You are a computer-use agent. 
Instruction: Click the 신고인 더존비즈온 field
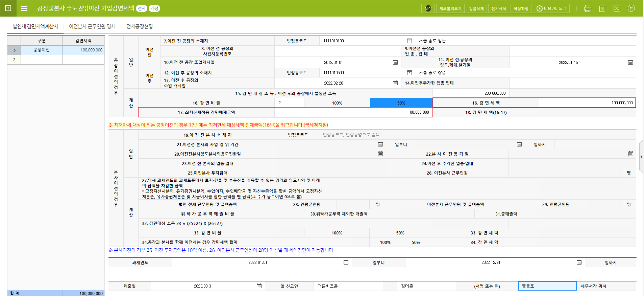[348, 286]
